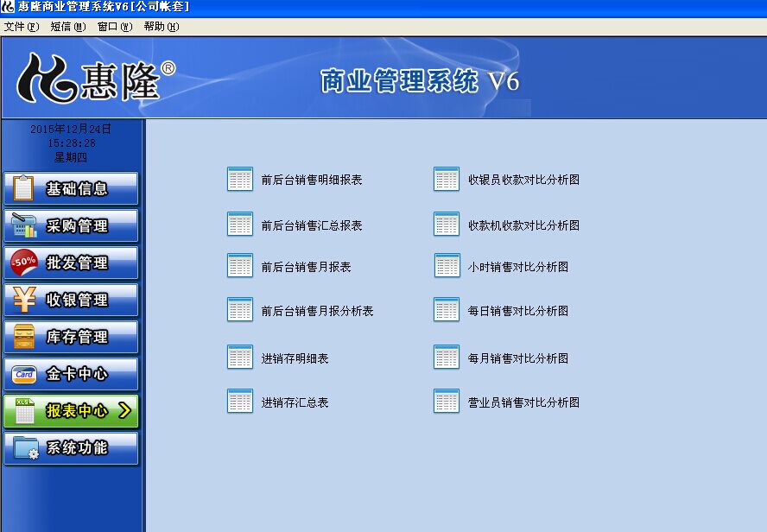This screenshot has height=532, width=767.
Task: Click the XLS sheet icon on 报表中心
Action: 24,411
